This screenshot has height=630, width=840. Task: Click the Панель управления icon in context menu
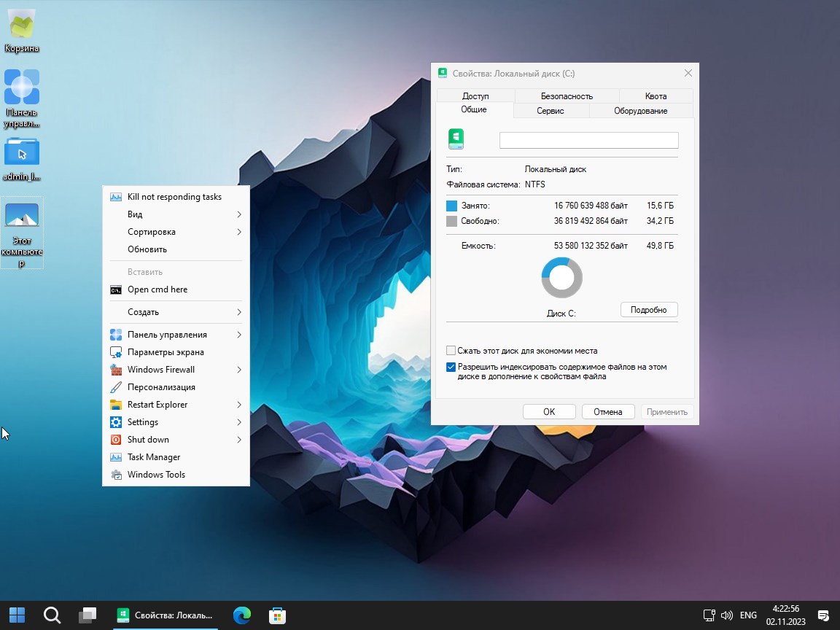pyautogui.click(x=116, y=335)
